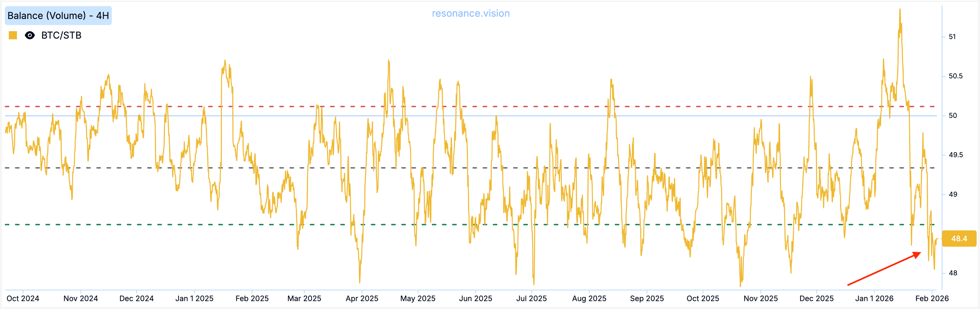
Task: Click the Jul 2025 date axis label
Action: pos(531,298)
